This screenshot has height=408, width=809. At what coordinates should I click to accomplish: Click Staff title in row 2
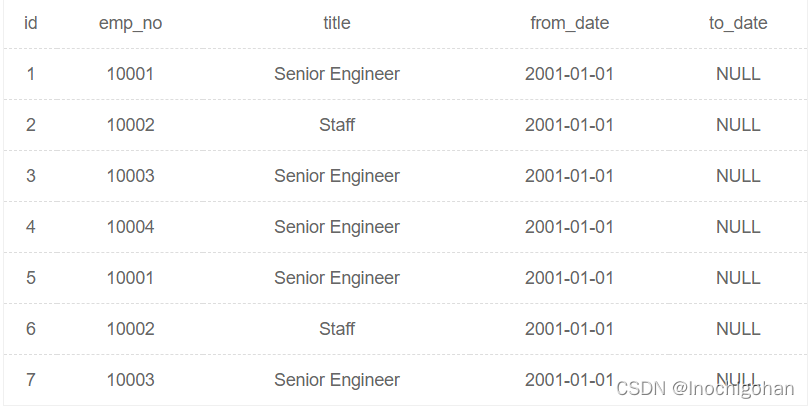click(337, 125)
